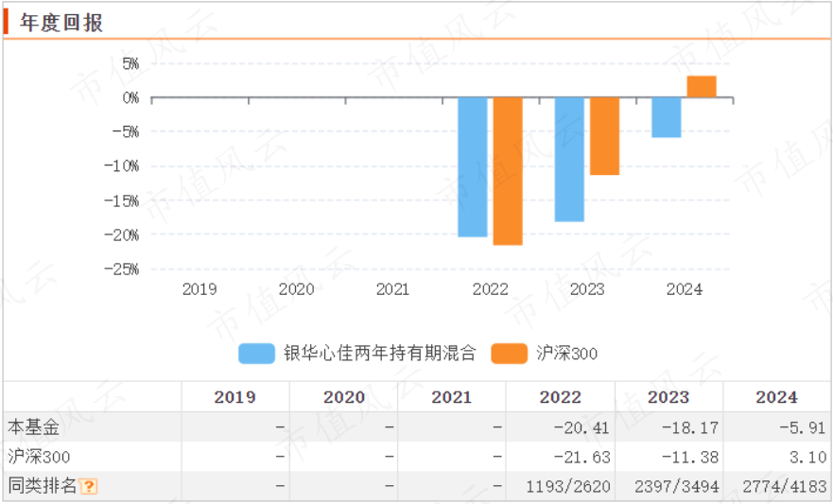833x504 pixels.
Task: Click the 2023 x-axis label on chart
Action: (587, 289)
